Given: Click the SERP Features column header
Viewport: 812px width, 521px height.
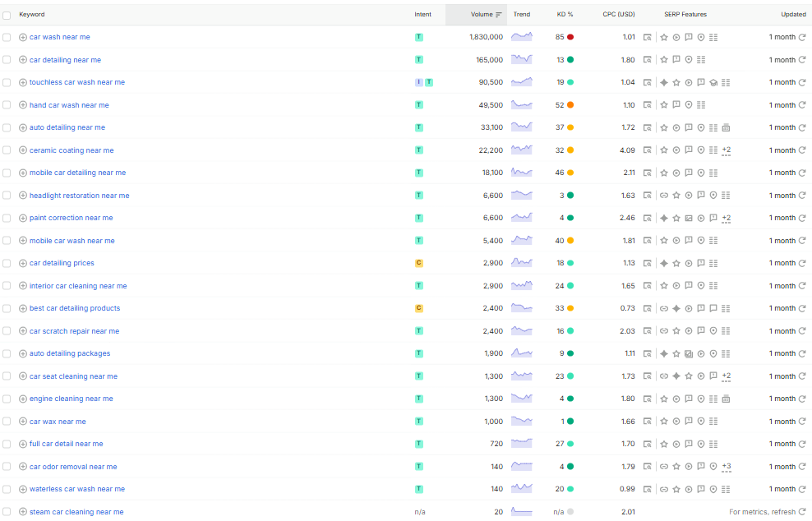Looking at the screenshot, I should point(685,15).
